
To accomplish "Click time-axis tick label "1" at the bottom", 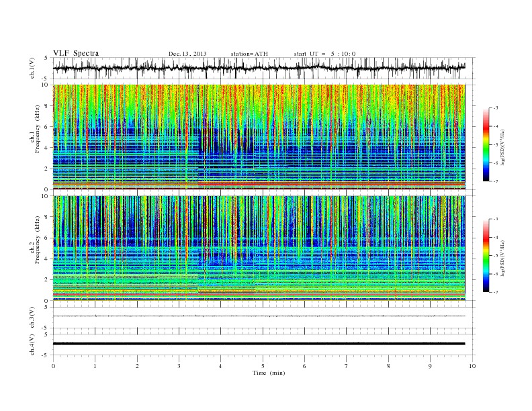I will tap(95, 366).
